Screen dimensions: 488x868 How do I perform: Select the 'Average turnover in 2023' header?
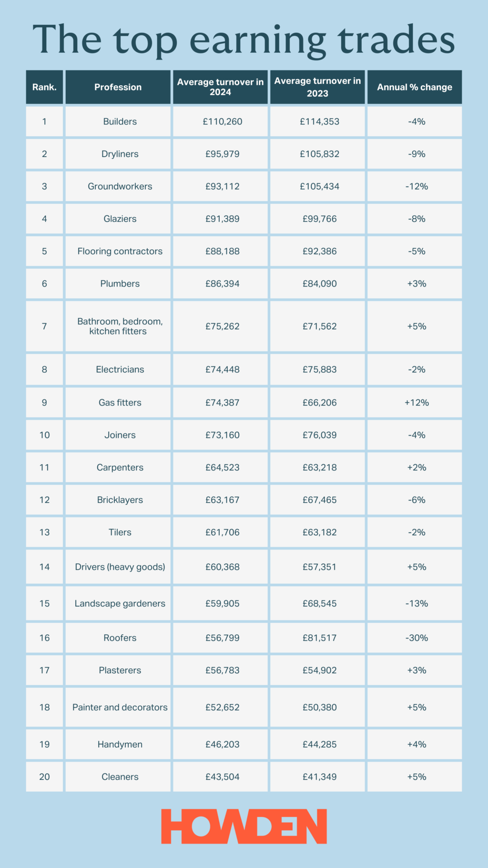tap(317, 87)
